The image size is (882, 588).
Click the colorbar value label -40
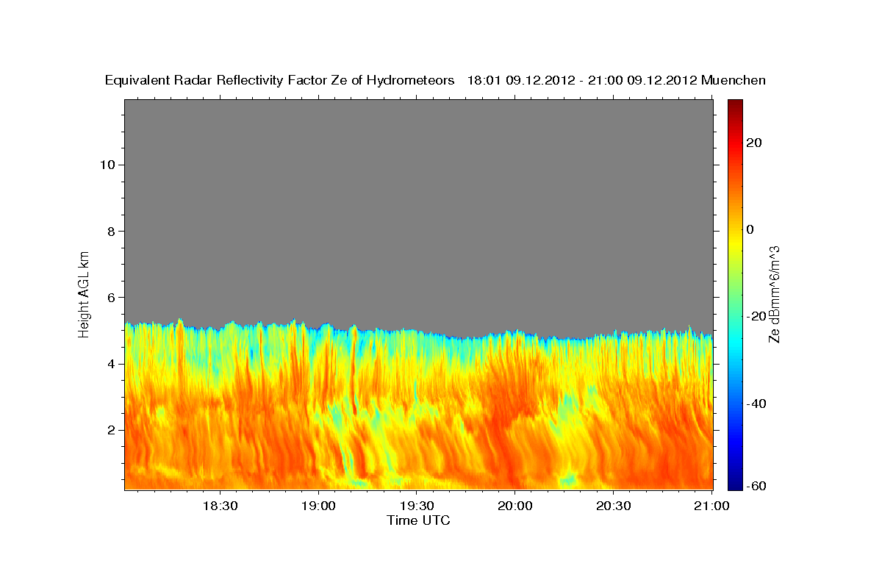[x=756, y=403]
